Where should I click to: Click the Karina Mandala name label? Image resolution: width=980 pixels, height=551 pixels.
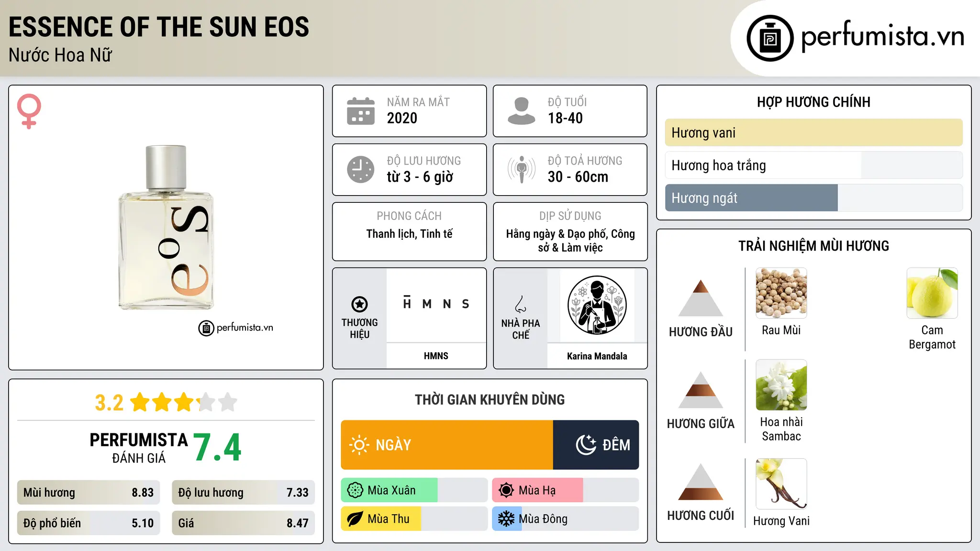pos(597,356)
